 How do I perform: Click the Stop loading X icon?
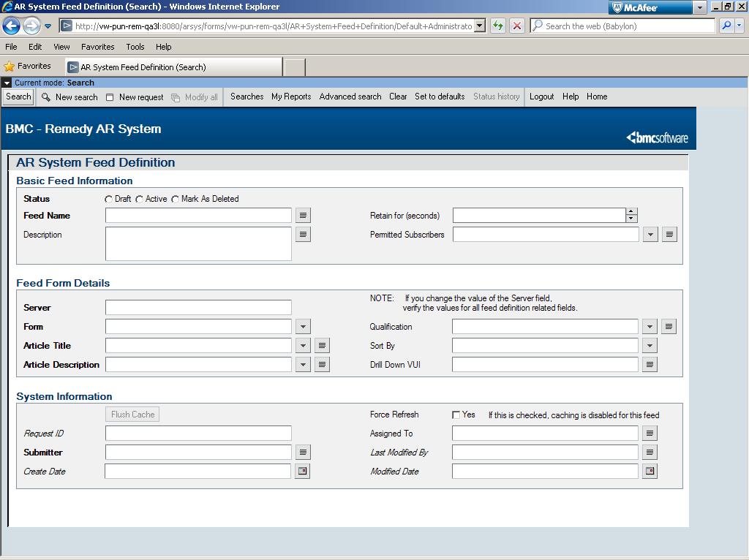pos(517,26)
